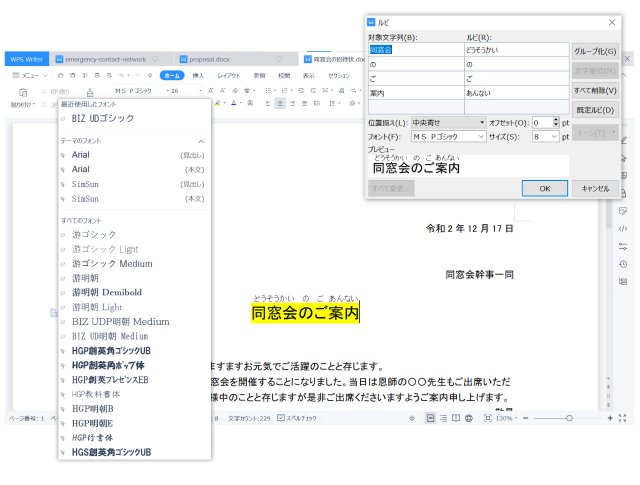Image resolution: width=640 pixels, height=485 pixels.
Task: Select BIZ UDゴシック from recent fonts
Action: tap(135, 118)
